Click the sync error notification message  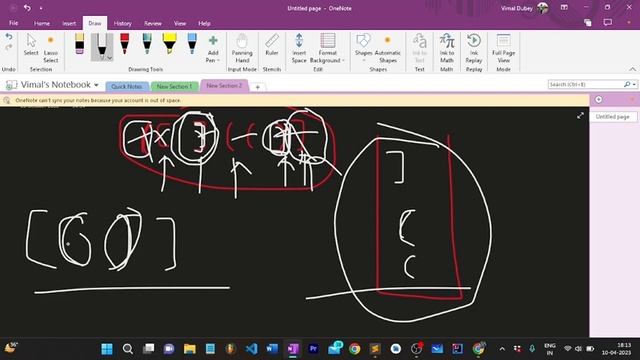pyautogui.click(x=98, y=100)
